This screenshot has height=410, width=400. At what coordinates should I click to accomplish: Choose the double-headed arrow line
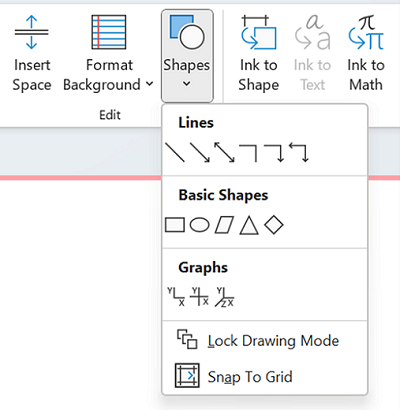click(x=224, y=152)
